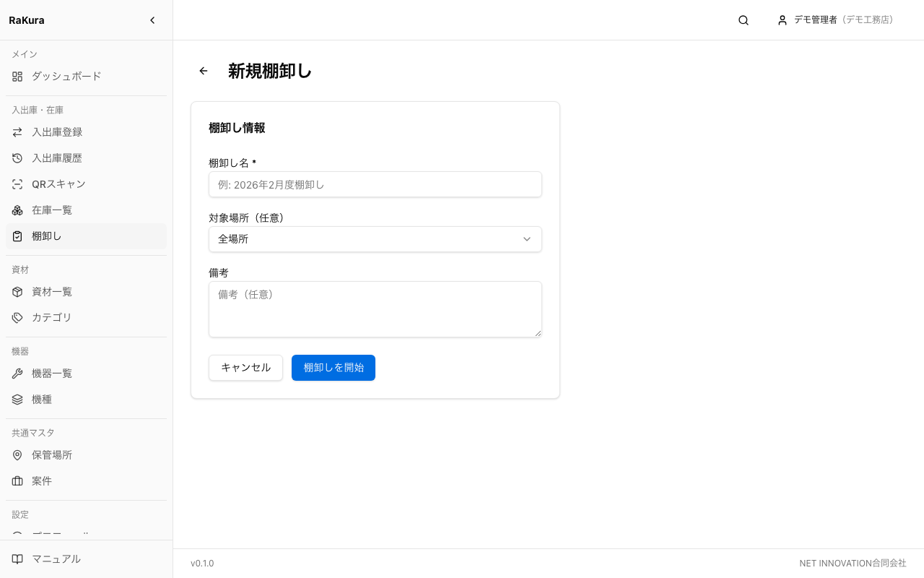Go to 機器一覧 in the sidebar
This screenshot has width=924, height=578.
click(87, 374)
